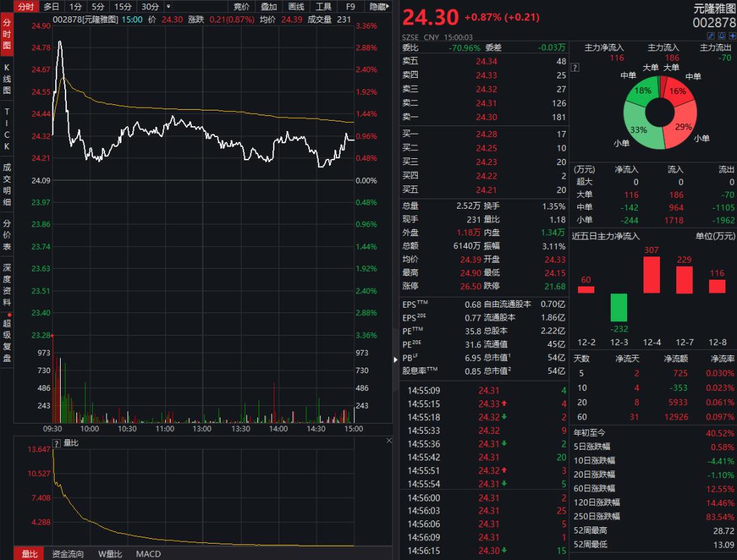This screenshot has width=737, height=560.
Task: Open 超级复盘 in the left sidebar
Action: (x=7, y=340)
